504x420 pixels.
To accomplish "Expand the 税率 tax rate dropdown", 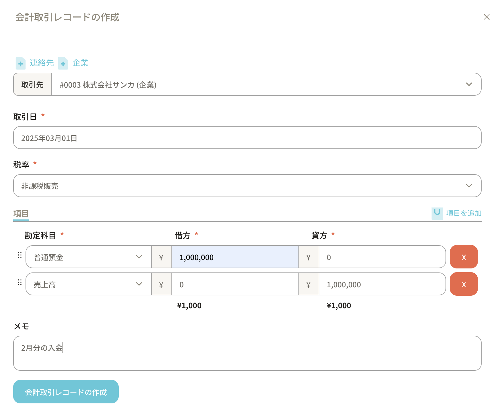I will 247,186.
